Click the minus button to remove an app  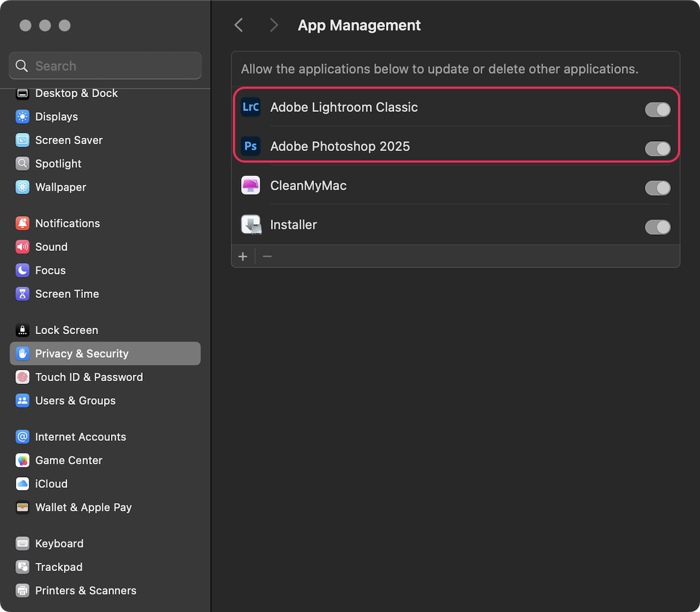[x=267, y=256]
